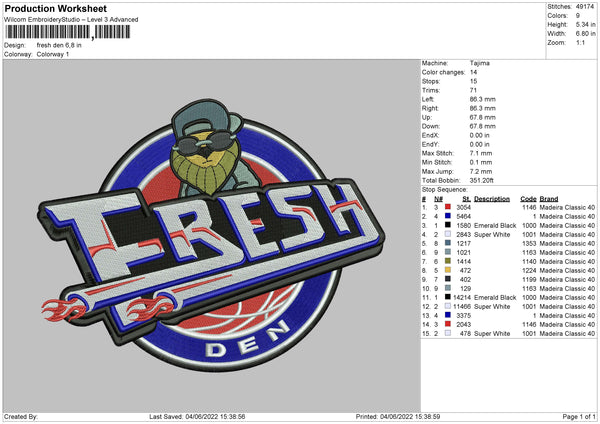Select the Total Bobbin value '351.20ft'
Viewport: 600px width, 424px height.
pos(482,180)
